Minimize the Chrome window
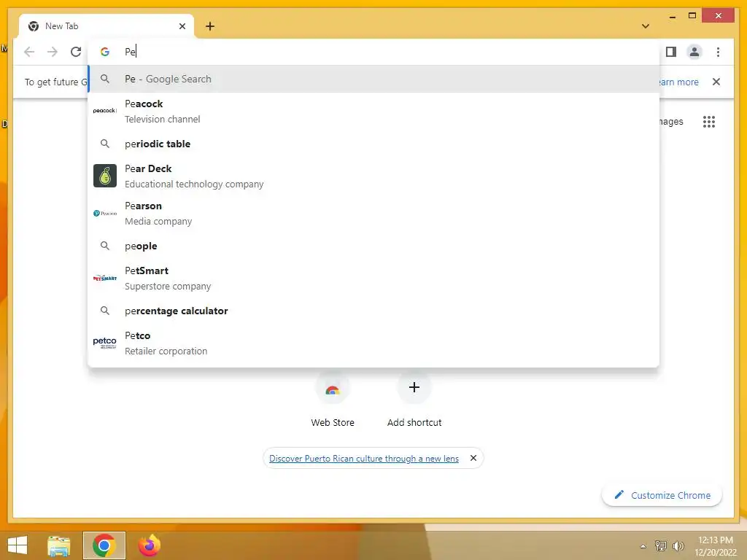 pyautogui.click(x=672, y=17)
